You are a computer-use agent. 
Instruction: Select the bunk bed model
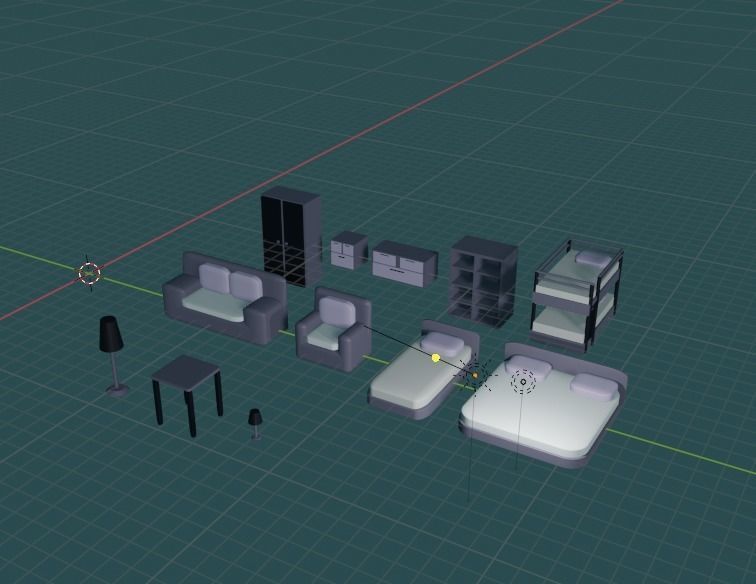coord(577,294)
